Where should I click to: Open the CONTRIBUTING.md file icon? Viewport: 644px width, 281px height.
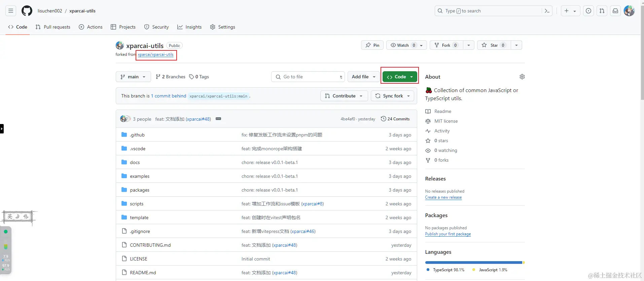[x=124, y=245]
